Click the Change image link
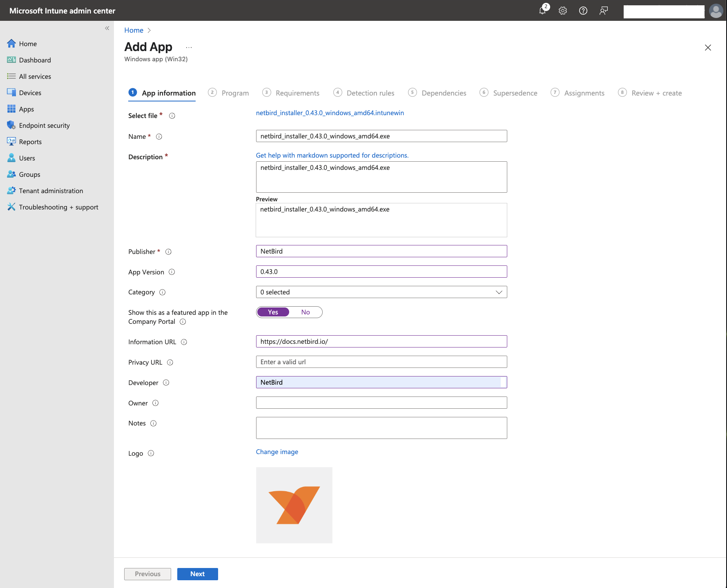This screenshot has width=727, height=588. coord(277,452)
